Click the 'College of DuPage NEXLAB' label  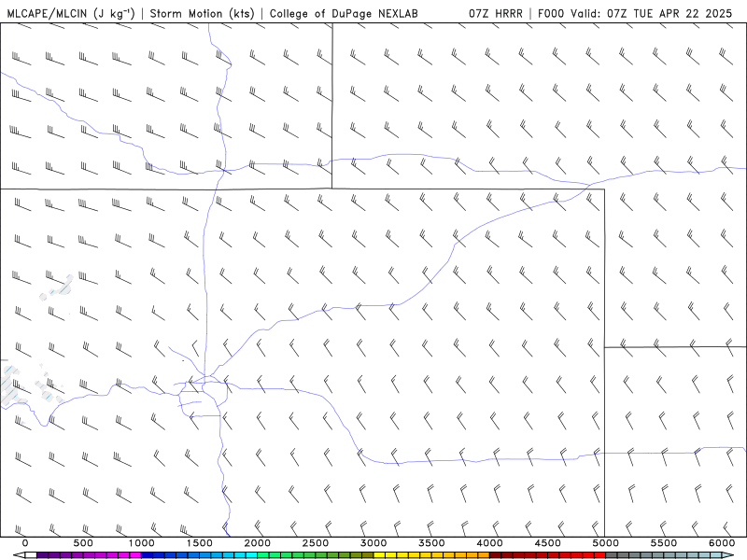(344, 13)
